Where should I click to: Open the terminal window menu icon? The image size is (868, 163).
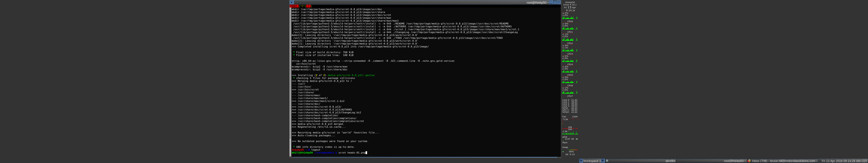click(292, 2)
